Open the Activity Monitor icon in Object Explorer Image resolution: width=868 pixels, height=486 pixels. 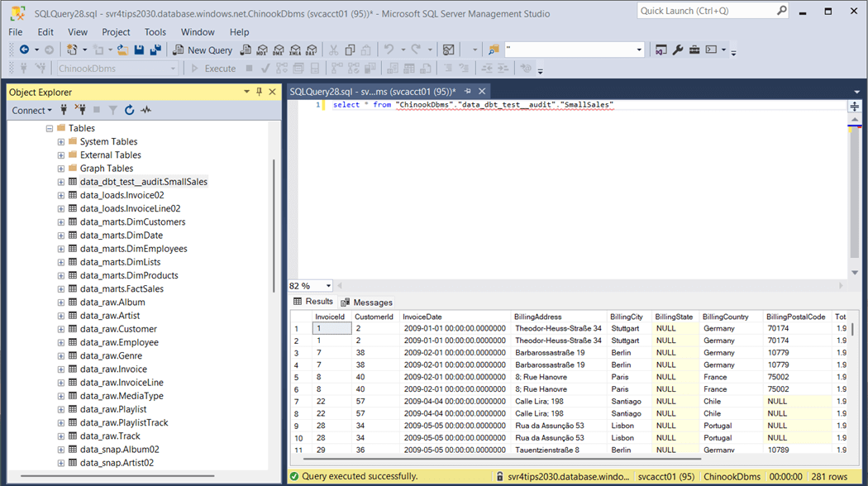point(146,110)
